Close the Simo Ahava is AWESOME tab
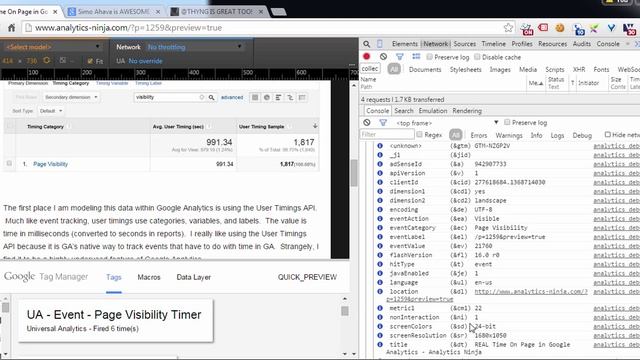 click(158, 12)
